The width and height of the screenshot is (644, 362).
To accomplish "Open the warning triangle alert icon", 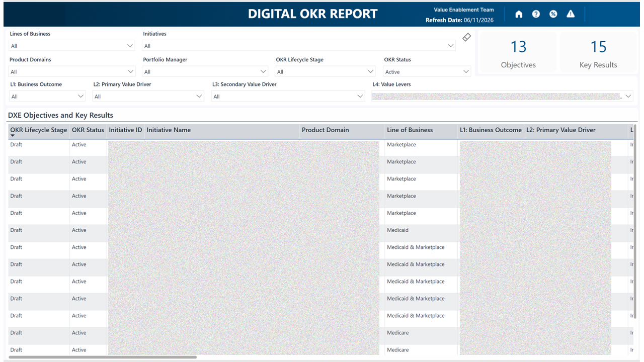I will [x=571, y=14].
